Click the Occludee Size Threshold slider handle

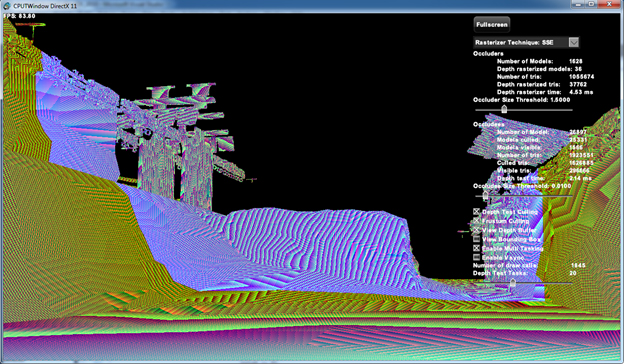click(486, 195)
